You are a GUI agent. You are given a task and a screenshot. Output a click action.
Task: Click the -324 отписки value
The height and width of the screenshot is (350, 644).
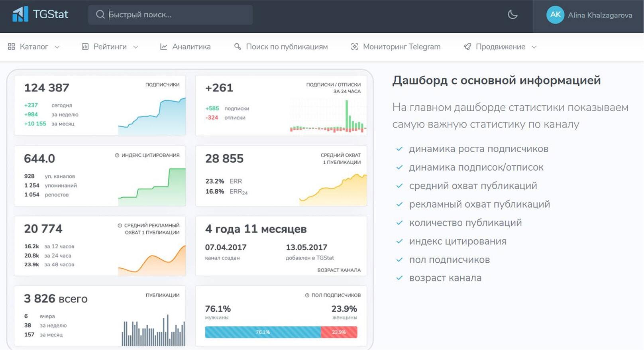212,118
